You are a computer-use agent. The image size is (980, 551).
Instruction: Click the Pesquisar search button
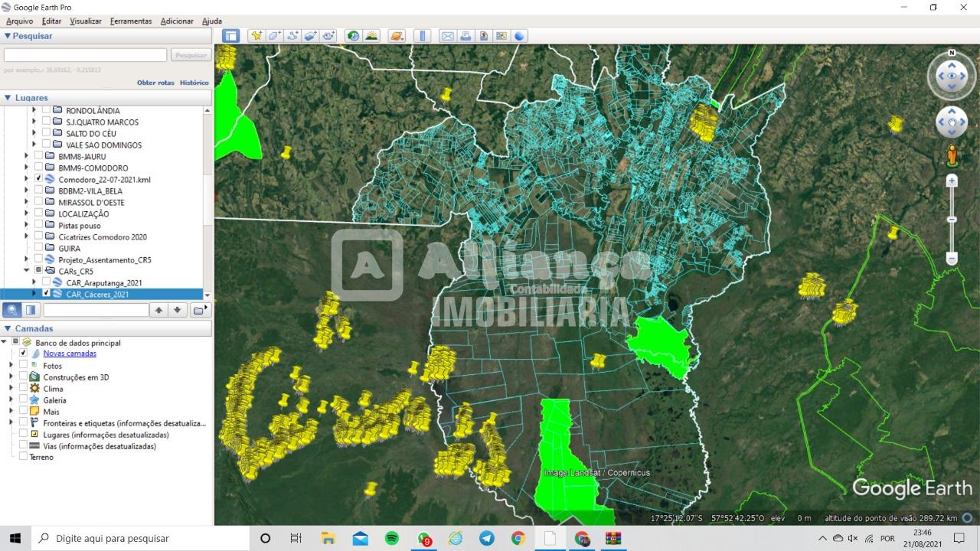pos(191,55)
